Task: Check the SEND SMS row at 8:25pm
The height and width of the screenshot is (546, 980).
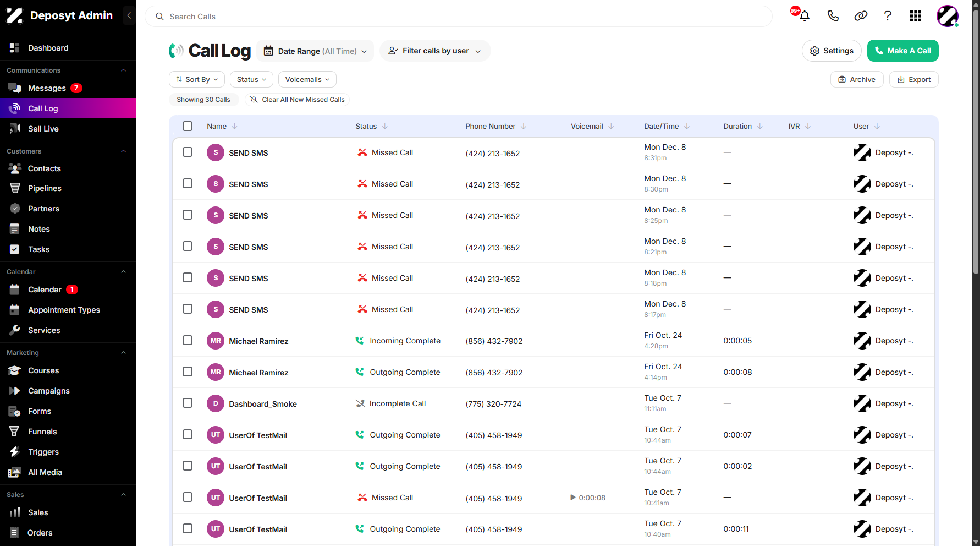Action: (188, 215)
